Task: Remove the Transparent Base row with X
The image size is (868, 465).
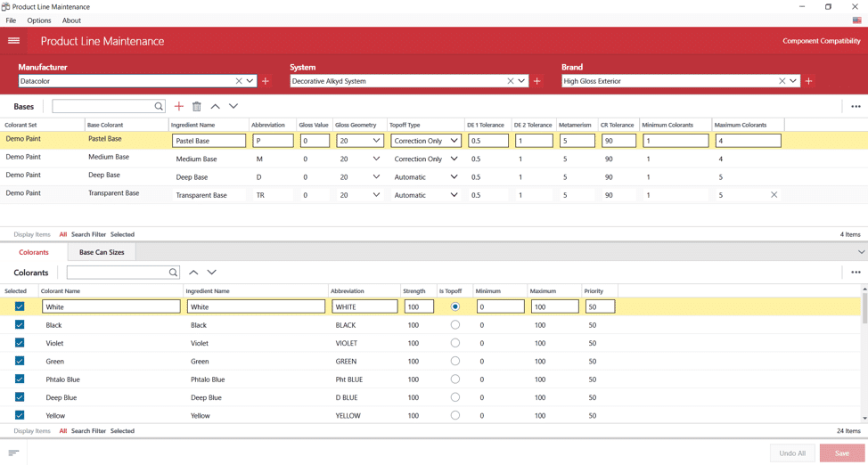Action: [x=774, y=194]
